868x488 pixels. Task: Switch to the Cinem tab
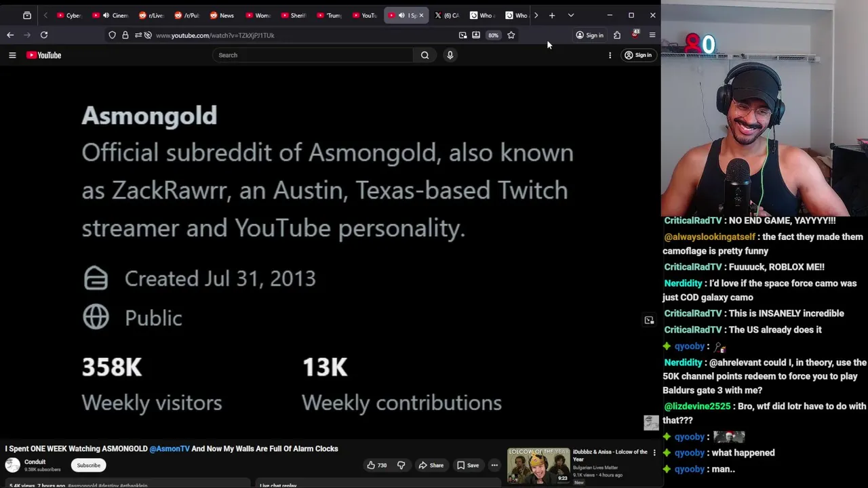click(111, 15)
